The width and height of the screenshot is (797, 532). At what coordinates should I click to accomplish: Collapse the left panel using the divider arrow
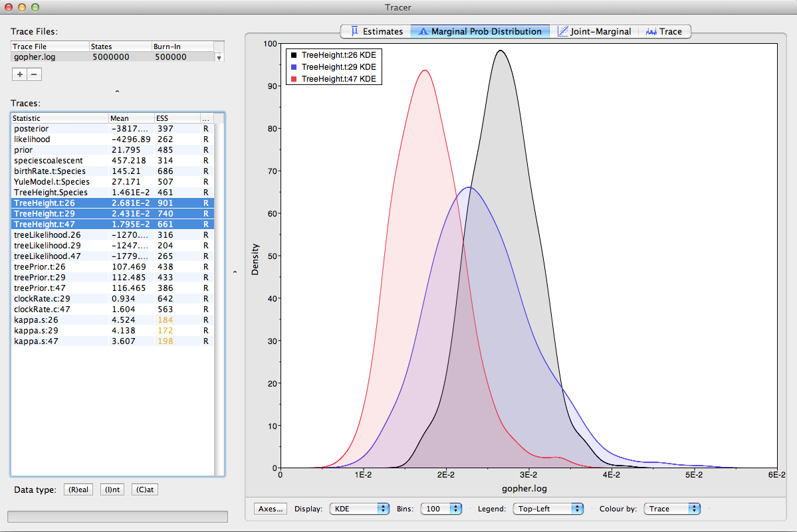234,272
